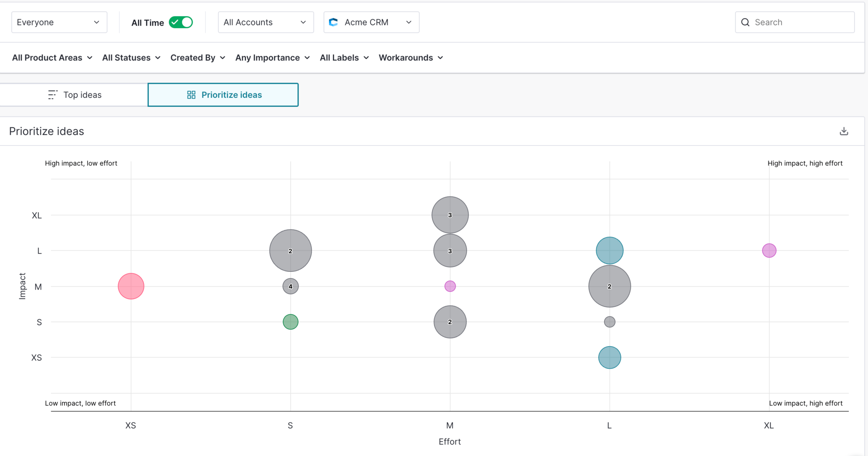
Task: Expand the All Product Areas filter
Action: pos(52,58)
